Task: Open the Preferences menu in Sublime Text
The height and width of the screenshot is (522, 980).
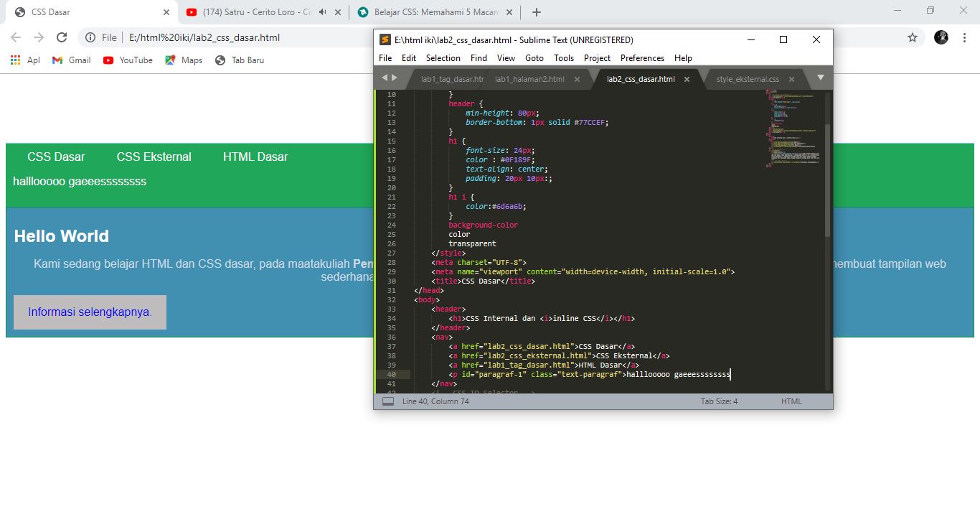Action: click(642, 58)
